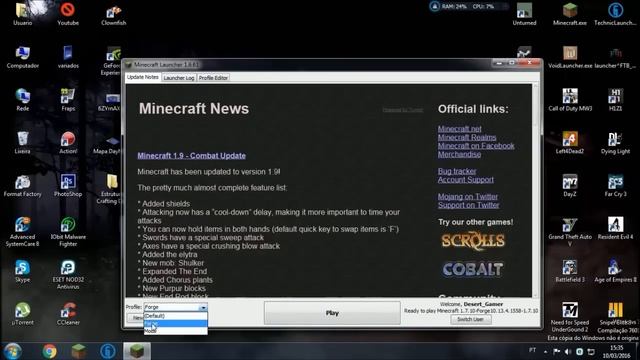
Task: Open the Launcher Log tab
Action: 179,78
